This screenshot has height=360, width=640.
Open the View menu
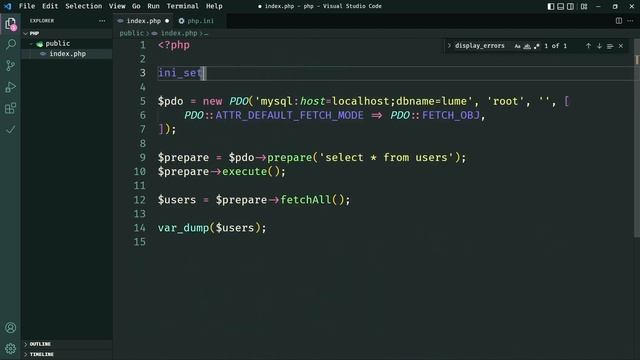point(117,6)
